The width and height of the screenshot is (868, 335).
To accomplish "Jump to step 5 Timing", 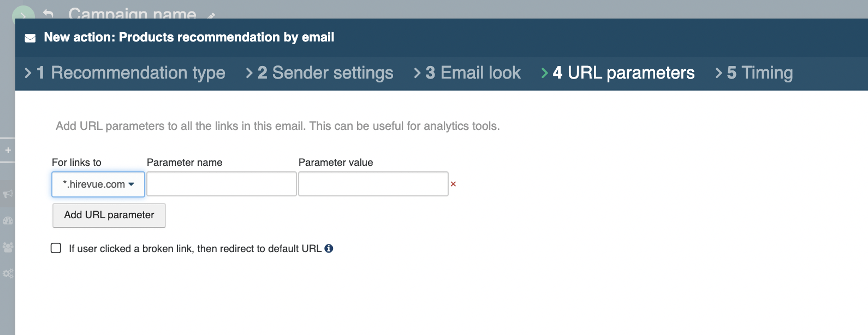I will tap(760, 73).
